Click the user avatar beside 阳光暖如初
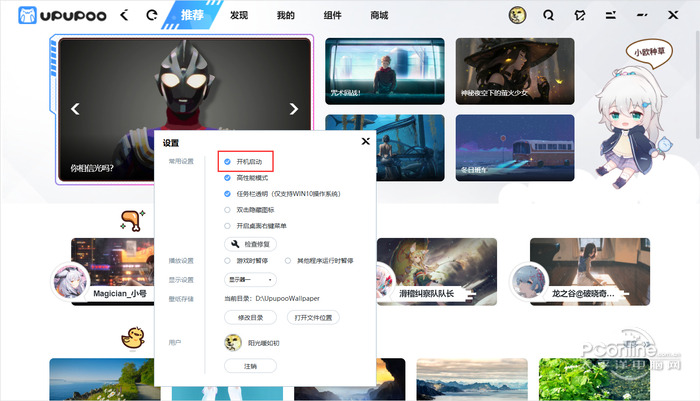This screenshot has height=401, width=700. [233, 343]
